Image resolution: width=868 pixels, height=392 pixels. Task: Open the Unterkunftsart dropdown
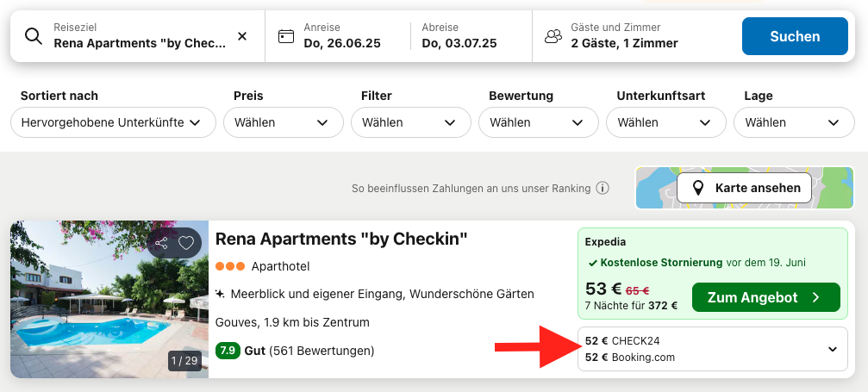point(666,122)
